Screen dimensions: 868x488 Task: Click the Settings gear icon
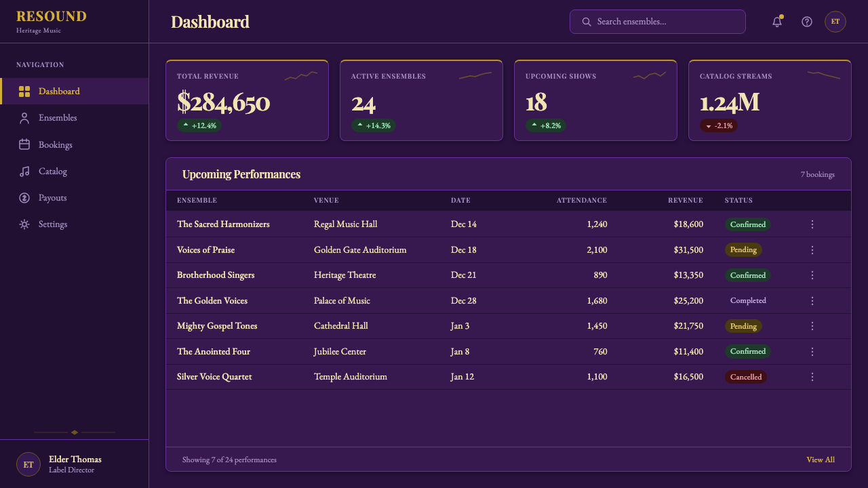[x=24, y=224]
